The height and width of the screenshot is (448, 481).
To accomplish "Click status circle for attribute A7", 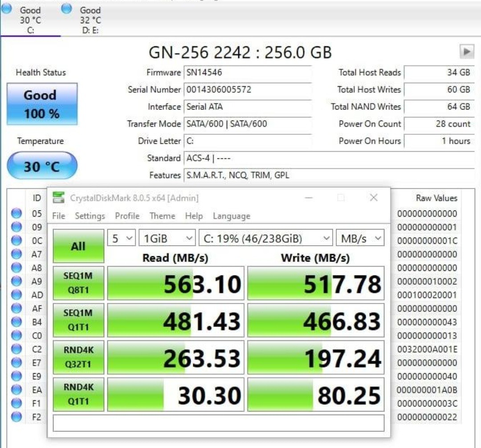I will tap(16, 254).
